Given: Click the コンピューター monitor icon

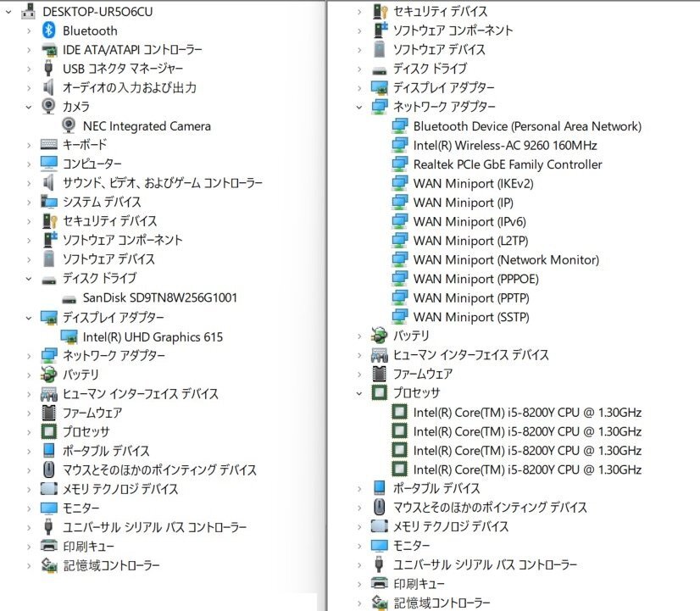Looking at the screenshot, I should point(48,164).
